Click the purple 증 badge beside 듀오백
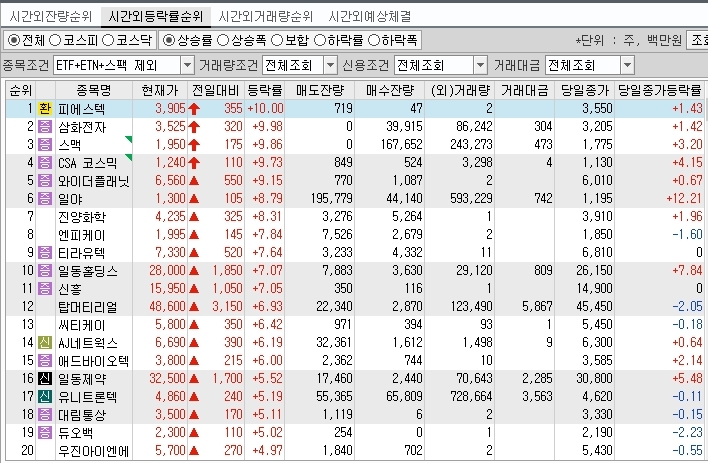708x463 pixels. click(45, 433)
